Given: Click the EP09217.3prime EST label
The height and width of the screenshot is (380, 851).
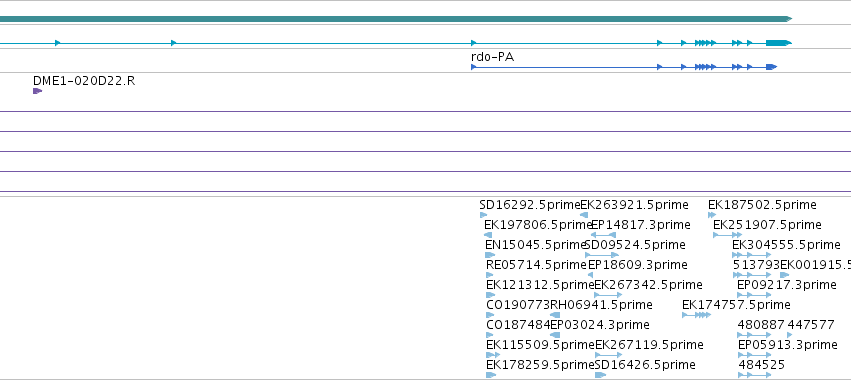Looking at the screenshot, I should click(786, 284).
